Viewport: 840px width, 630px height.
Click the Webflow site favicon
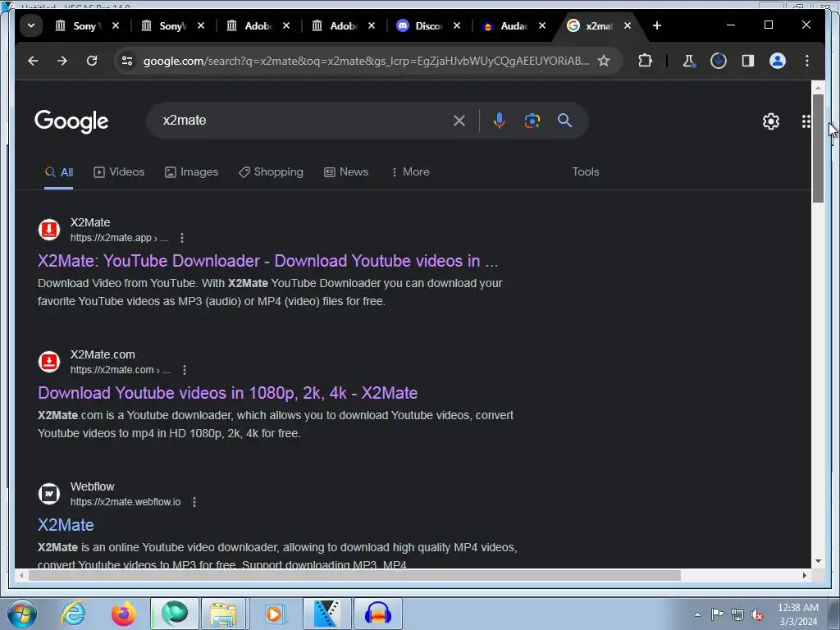coord(49,494)
